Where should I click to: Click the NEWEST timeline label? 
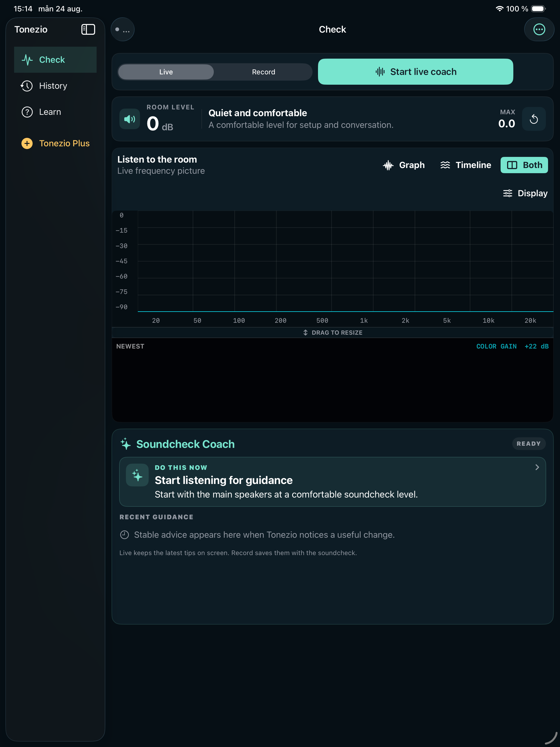coord(130,346)
